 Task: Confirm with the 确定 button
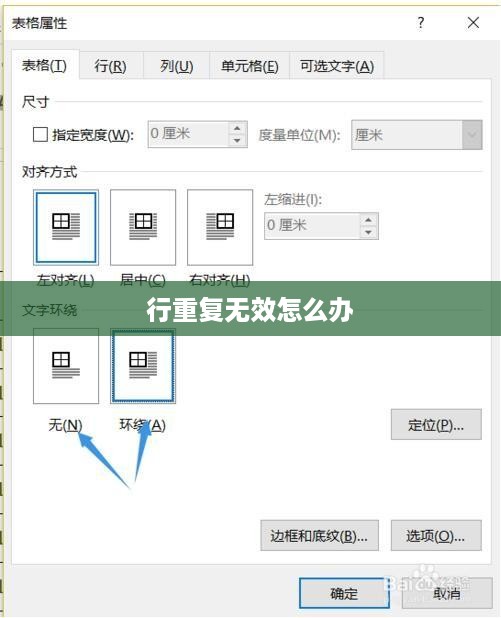[344, 593]
